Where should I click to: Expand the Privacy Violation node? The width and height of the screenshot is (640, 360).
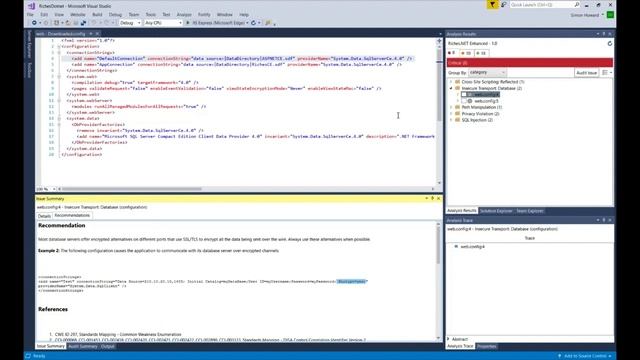click(451, 114)
